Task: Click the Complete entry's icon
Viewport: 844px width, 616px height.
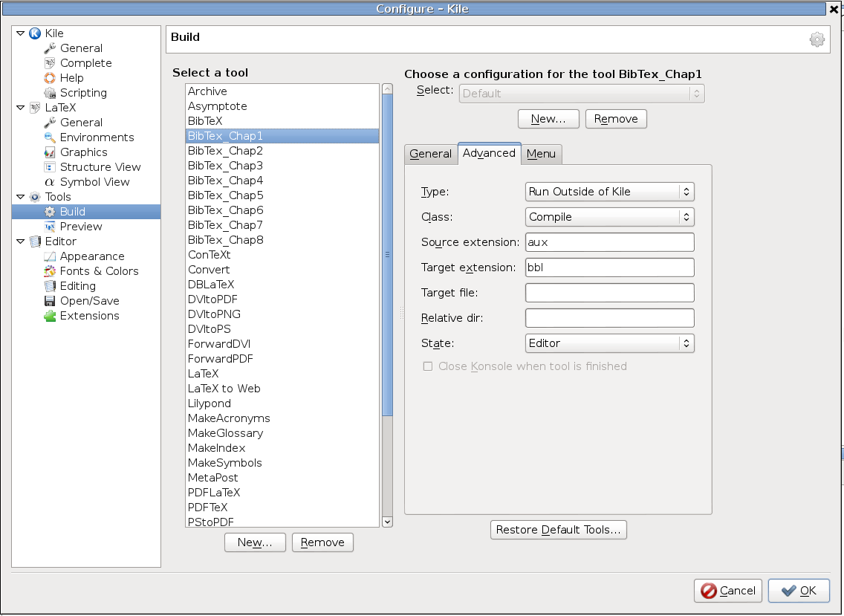Action: 50,63
